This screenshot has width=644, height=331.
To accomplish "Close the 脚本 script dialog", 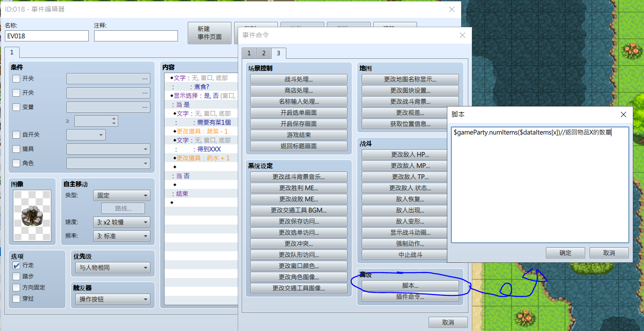I will pyautogui.click(x=623, y=114).
